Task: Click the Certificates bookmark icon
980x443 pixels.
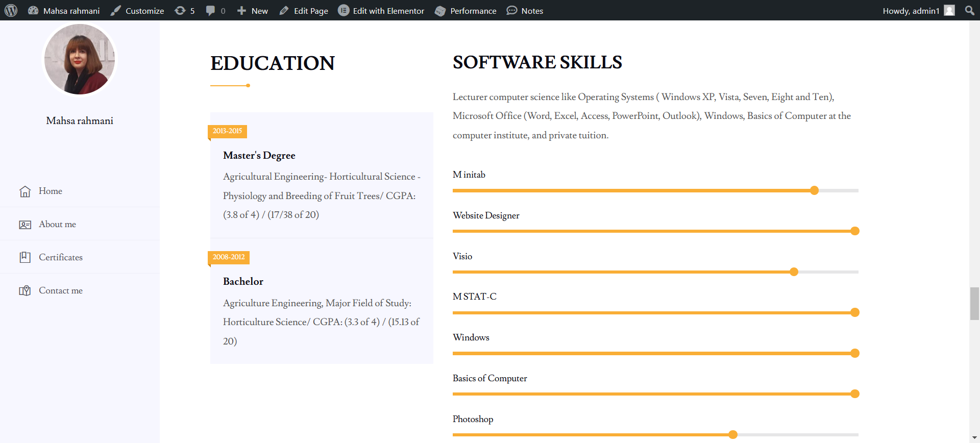Action: point(25,257)
